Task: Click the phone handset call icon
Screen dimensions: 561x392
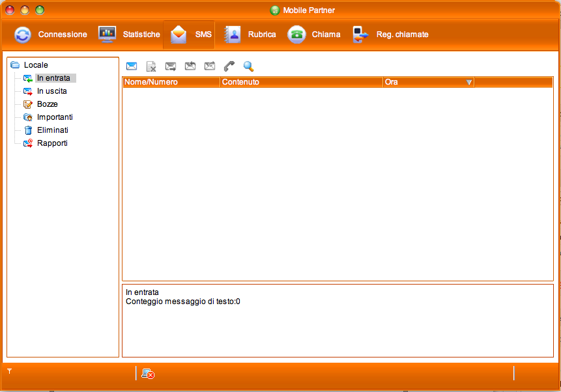Action: 229,66
